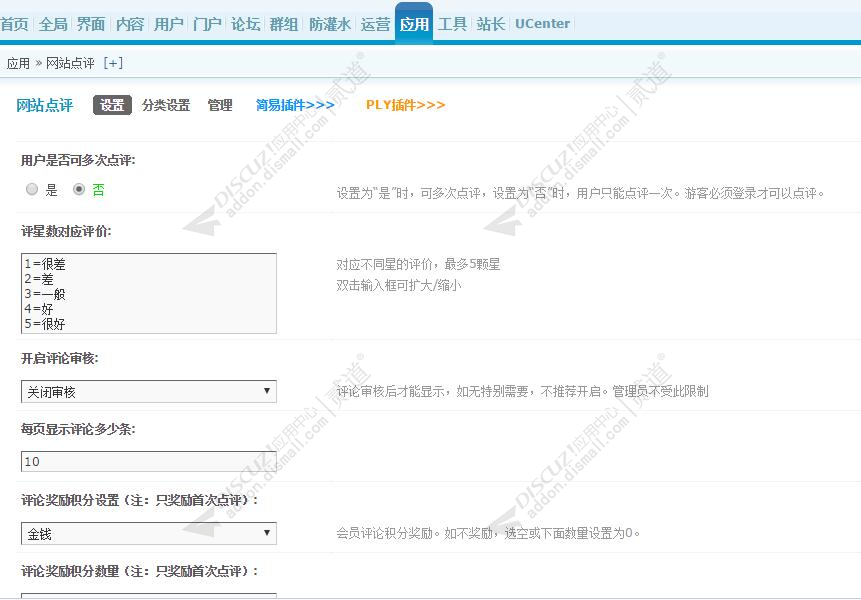The height and width of the screenshot is (600, 861).
Task: Click the 用户是否可多次点评 label
Action: tap(78, 160)
